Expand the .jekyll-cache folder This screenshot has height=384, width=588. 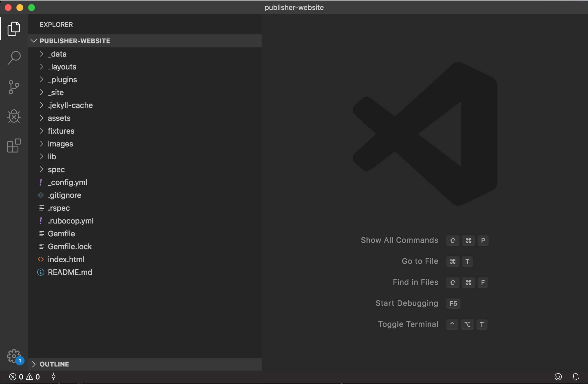point(41,105)
